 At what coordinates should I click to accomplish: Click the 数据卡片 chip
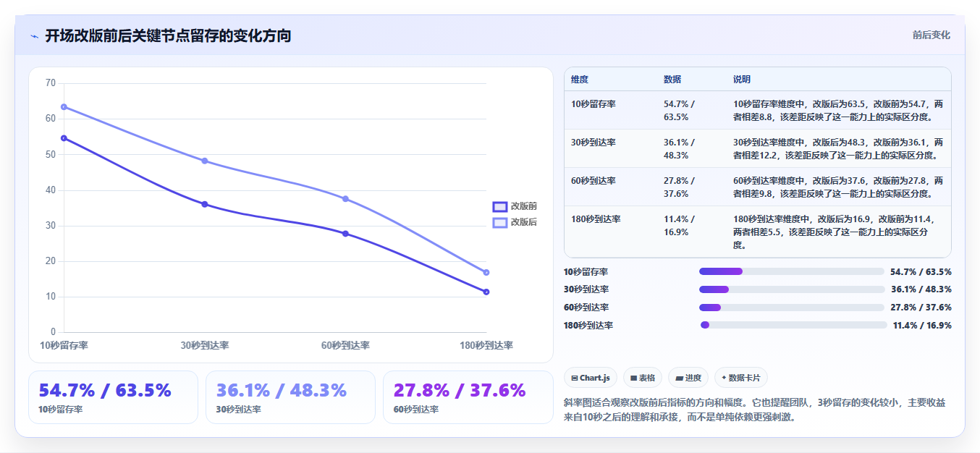tap(741, 378)
